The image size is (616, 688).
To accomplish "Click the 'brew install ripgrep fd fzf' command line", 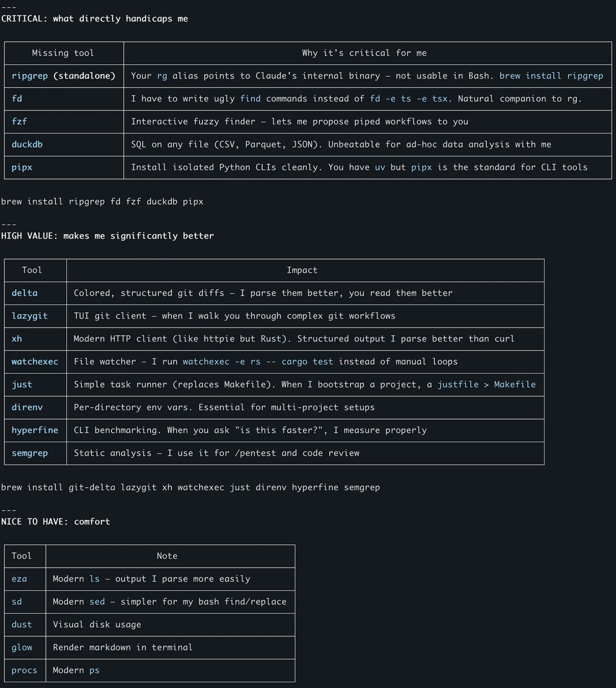I will click(x=102, y=202).
